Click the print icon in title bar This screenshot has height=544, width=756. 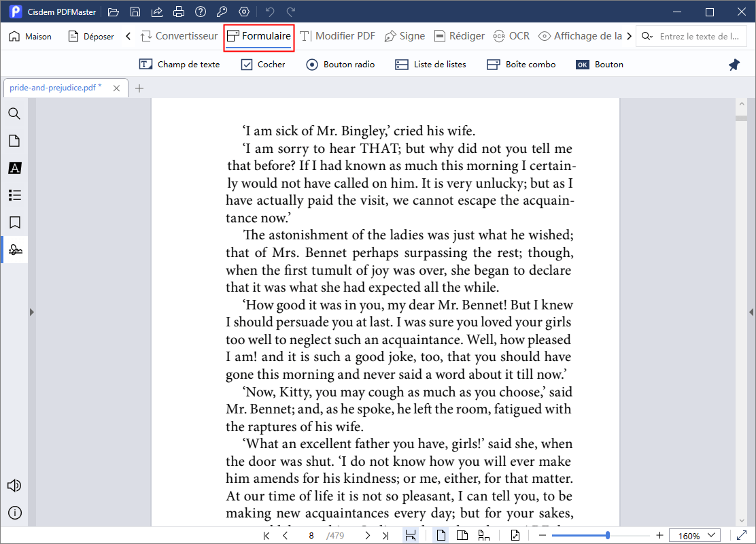pyautogui.click(x=179, y=12)
